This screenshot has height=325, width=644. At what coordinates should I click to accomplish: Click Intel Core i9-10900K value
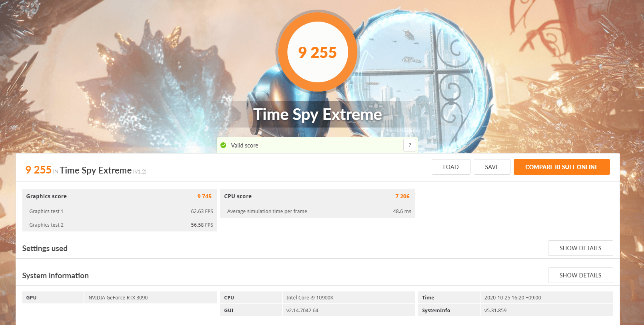click(x=310, y=298)
